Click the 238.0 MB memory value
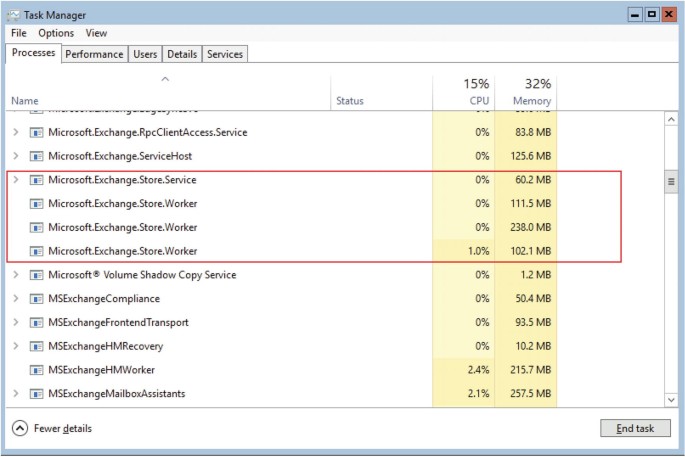685x457 pixels. (530, 227)
